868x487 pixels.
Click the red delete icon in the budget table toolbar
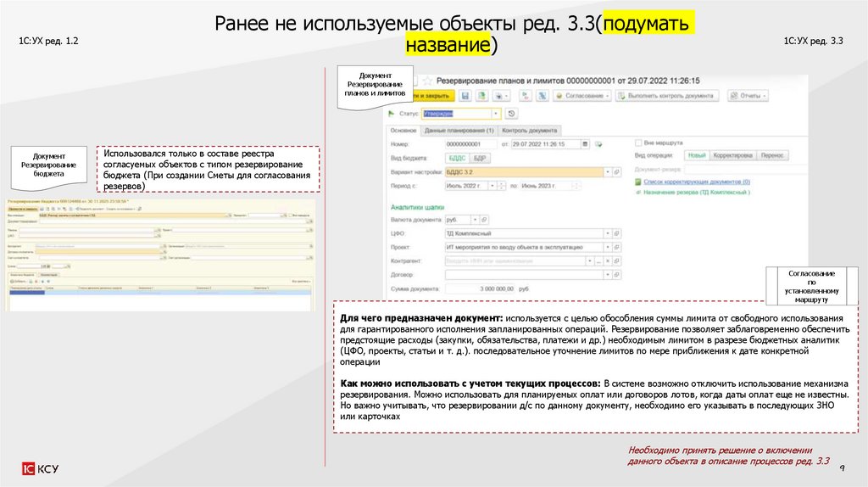(x=36, y=282)
